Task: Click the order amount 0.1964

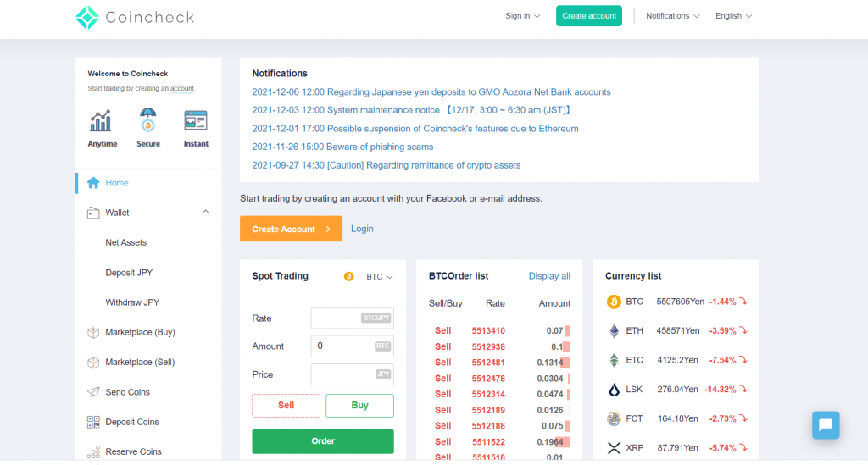Action: click(550, 442)
